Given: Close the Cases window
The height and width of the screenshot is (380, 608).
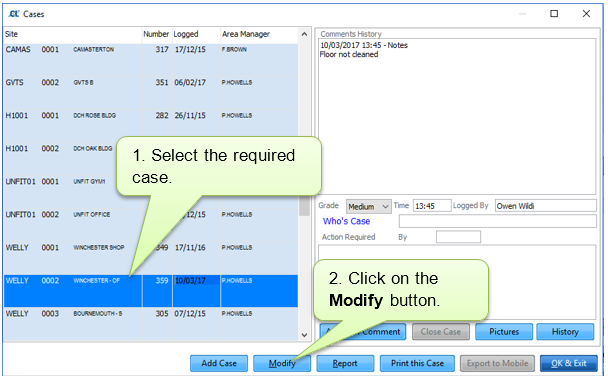Looking at the screenshot, I should (x=586, y=14).
